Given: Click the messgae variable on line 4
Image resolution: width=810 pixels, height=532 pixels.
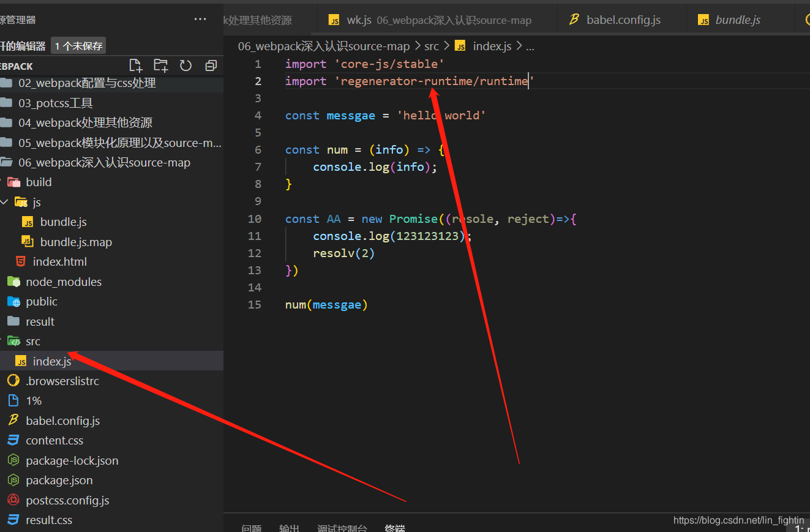Looking at the screenshot, I should click(x=351, y=116).
